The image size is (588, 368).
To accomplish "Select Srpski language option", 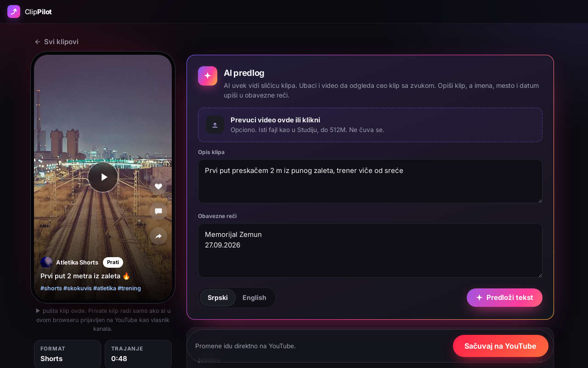I will tap(218, 298).
